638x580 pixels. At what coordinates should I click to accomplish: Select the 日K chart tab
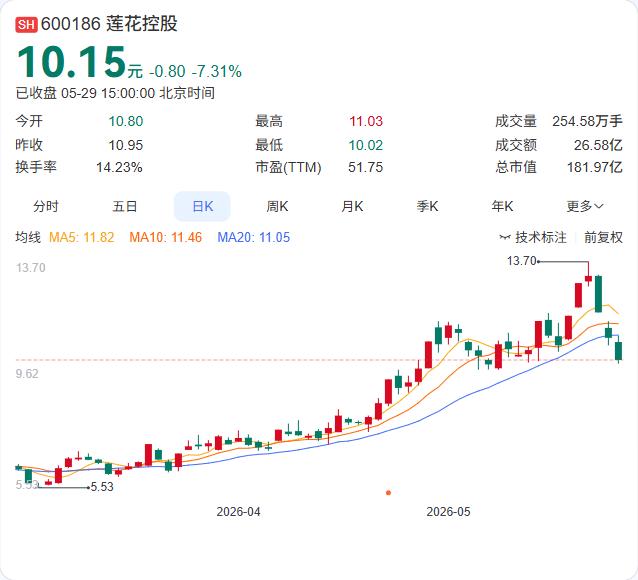[x=202, y=206]
